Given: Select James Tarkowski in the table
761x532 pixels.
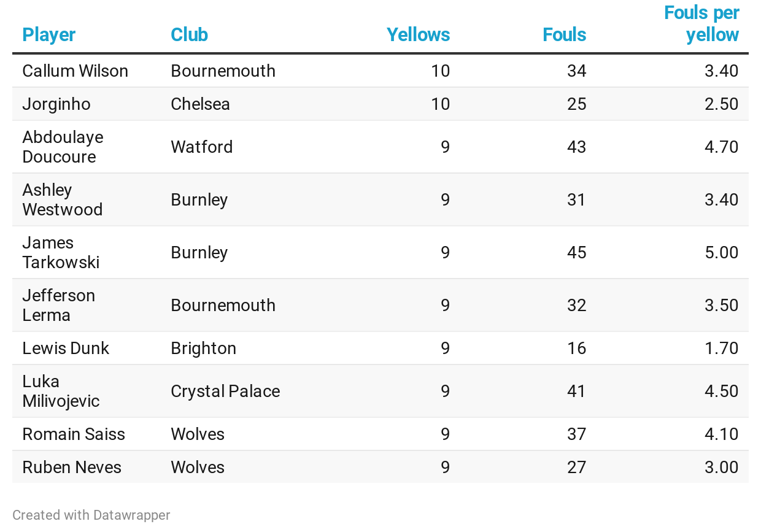Looking at the screenshot, I should point(61,253).
